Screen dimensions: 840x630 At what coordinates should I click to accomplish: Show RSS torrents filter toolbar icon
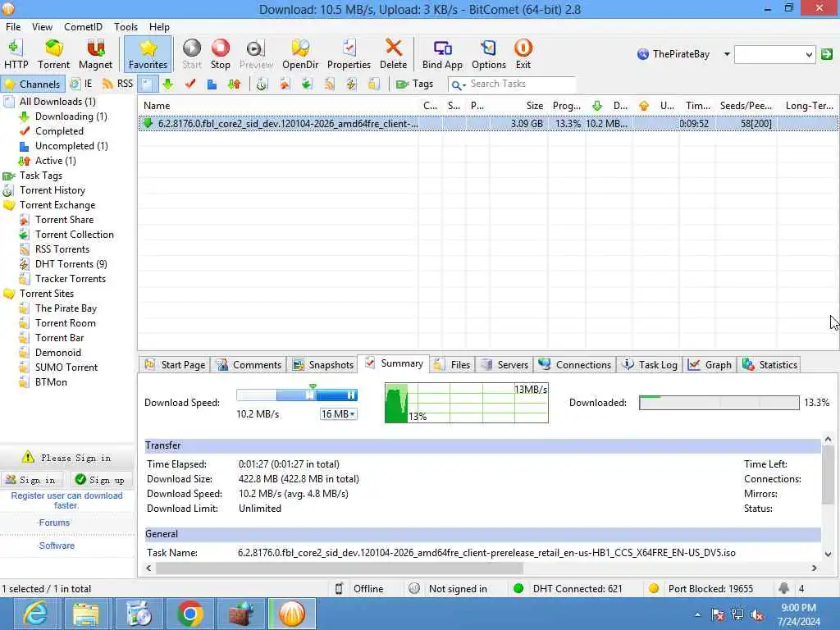[x=329, y=84]
